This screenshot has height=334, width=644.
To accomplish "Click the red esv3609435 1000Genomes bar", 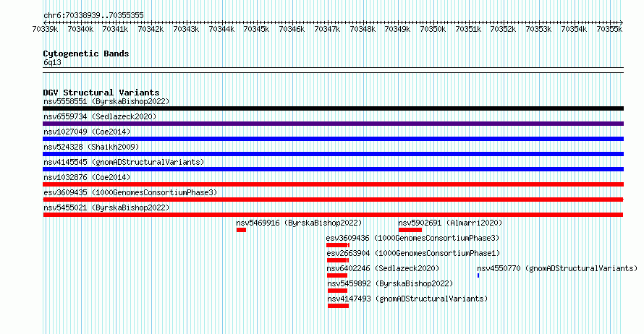I will click(x=333, y=200).
